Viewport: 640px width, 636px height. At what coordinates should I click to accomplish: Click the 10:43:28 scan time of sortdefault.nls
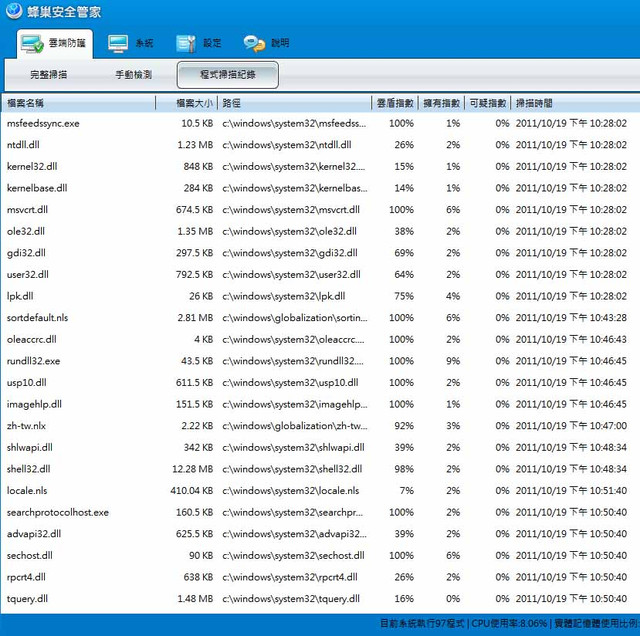[x=571, y=318]
